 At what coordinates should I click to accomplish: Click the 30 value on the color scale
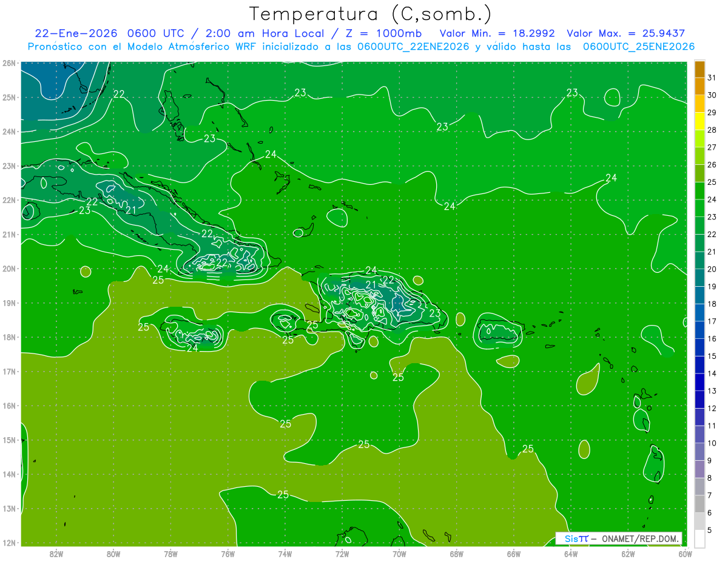click(712, 95)
